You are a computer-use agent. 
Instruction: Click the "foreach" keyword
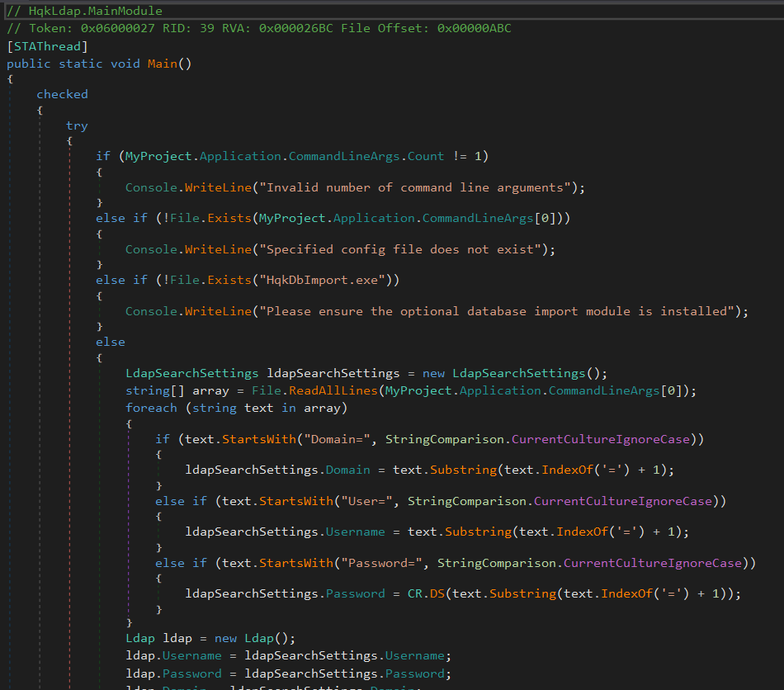(x=151, y=408)
